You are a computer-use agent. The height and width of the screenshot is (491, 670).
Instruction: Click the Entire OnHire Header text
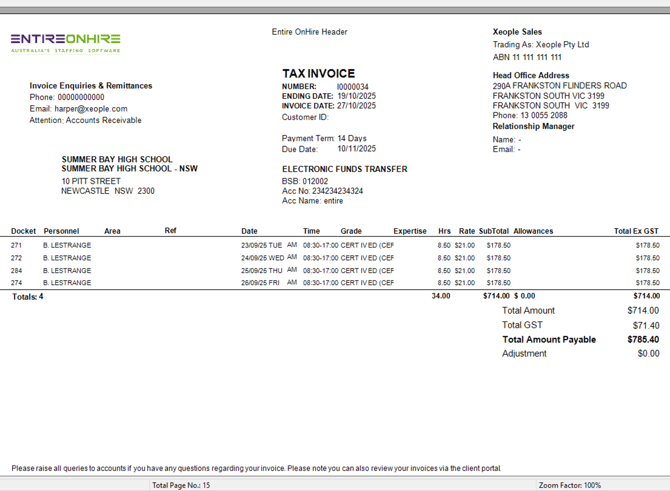(x=309, y=32)
